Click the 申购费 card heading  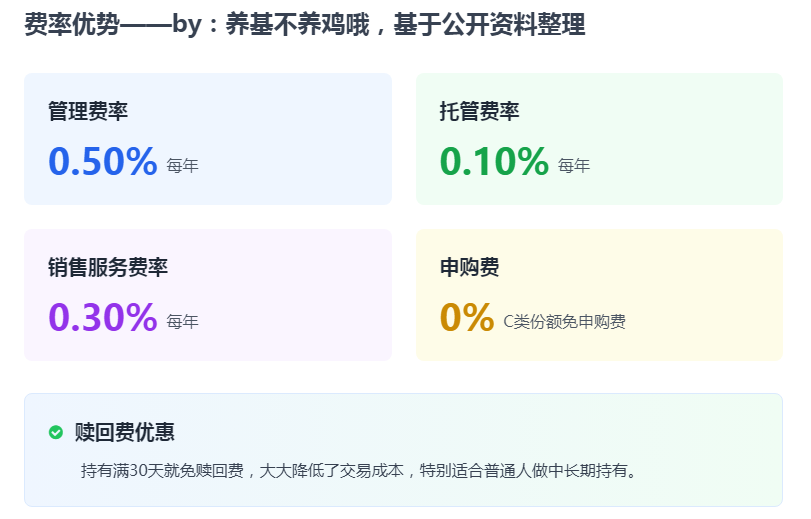469,267
